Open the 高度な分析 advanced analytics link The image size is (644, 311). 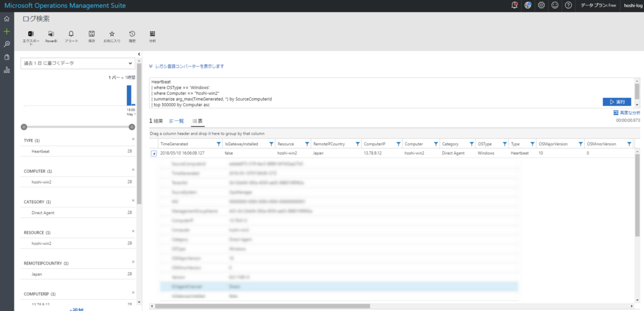(x=626, y=112)
